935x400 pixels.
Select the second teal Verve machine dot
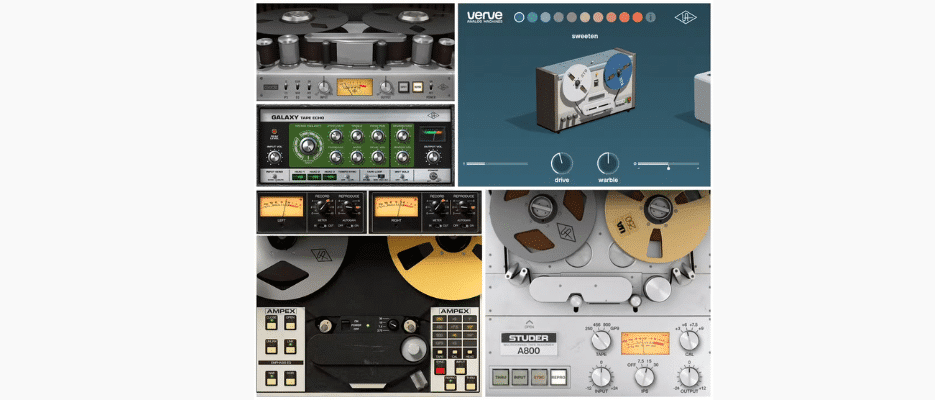click(532, 17)
